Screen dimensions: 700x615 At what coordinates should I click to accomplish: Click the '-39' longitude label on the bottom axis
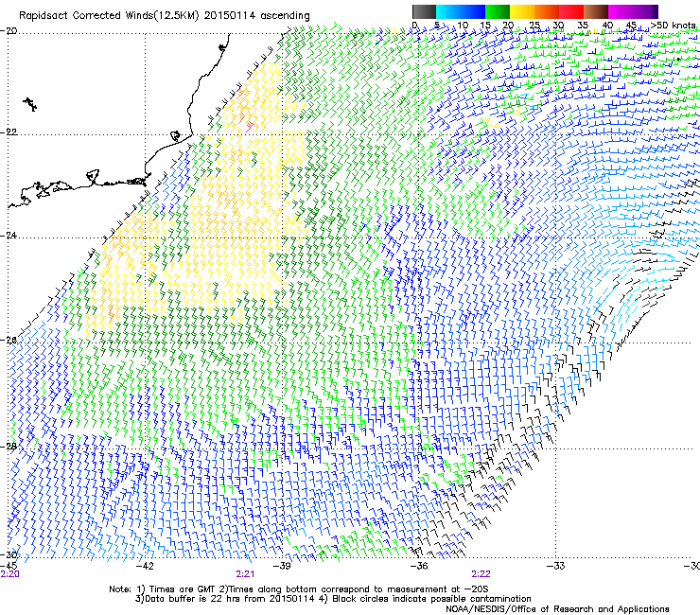click(x=282, y=566)
